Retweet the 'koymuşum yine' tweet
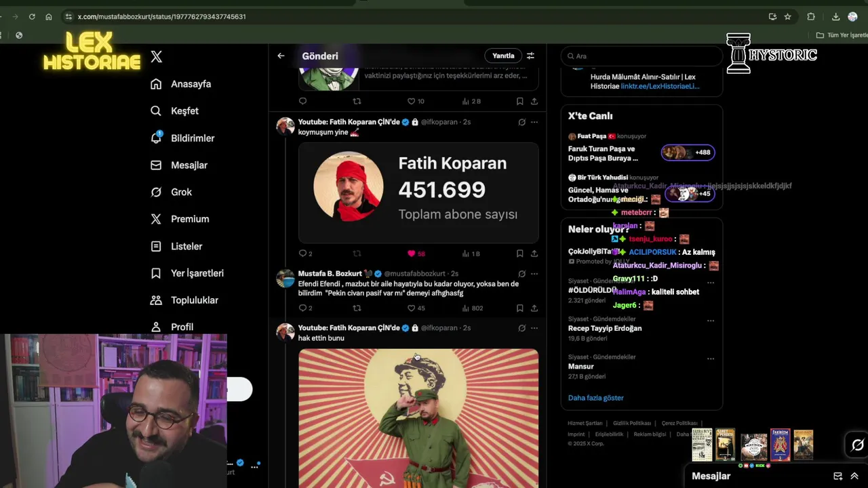 pyautogui.click(x=357, y=253)
